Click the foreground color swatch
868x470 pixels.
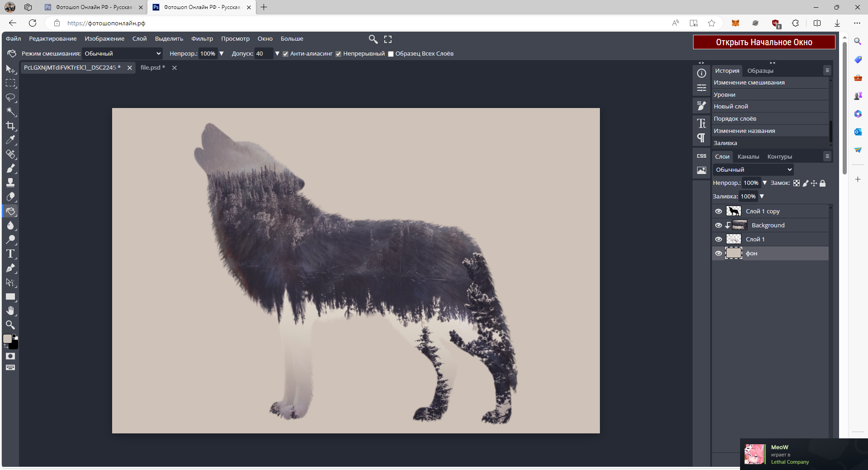tap(7, 339)
